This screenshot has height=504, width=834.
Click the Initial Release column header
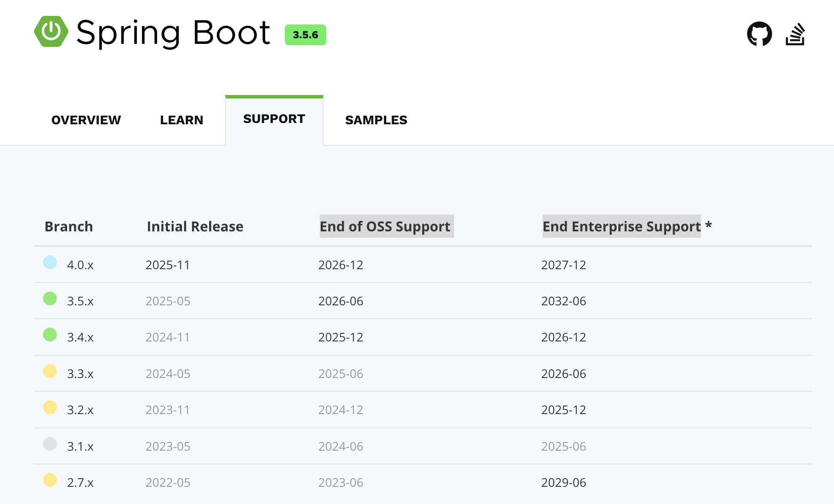[x=195, y=227]
